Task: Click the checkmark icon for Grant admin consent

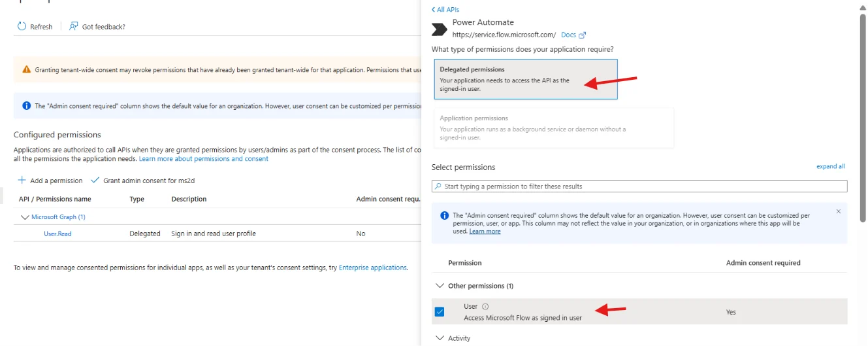Action: coord(95,180)
